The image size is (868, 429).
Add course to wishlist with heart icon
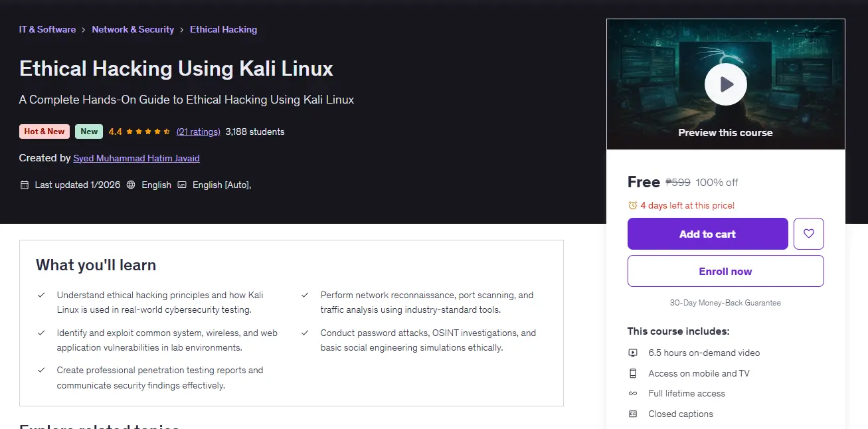(808, 234)
